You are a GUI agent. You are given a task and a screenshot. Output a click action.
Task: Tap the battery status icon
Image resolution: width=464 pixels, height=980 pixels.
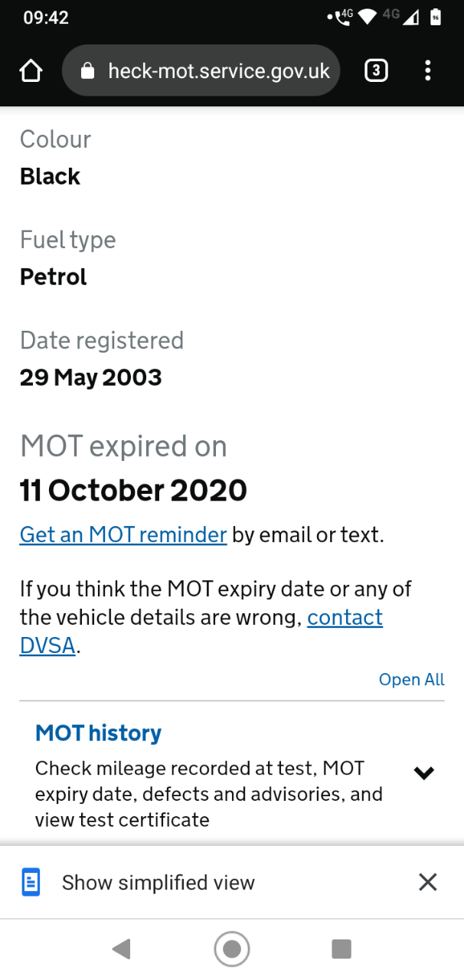pos(436,16)
